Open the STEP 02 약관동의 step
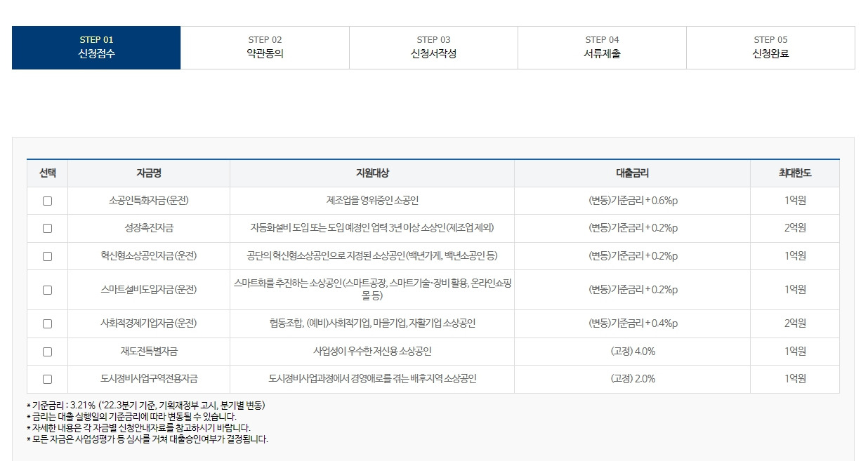 pos(265,48)
